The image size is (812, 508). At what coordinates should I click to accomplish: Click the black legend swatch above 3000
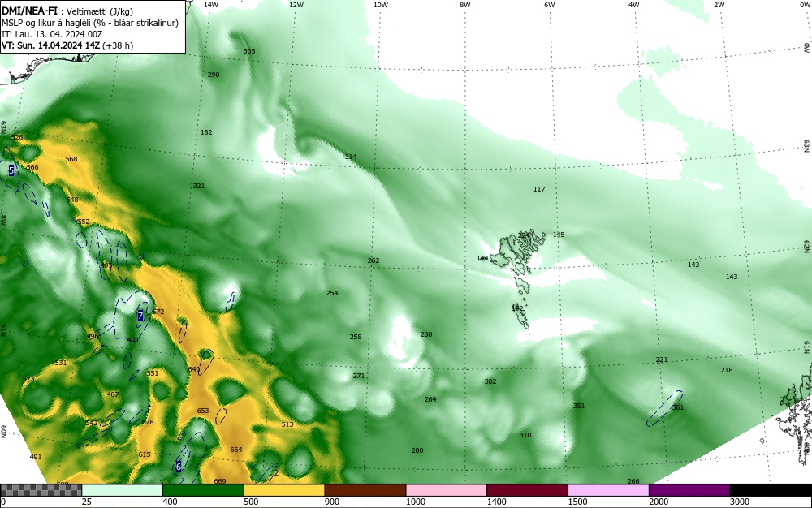(x=771, y=490)
